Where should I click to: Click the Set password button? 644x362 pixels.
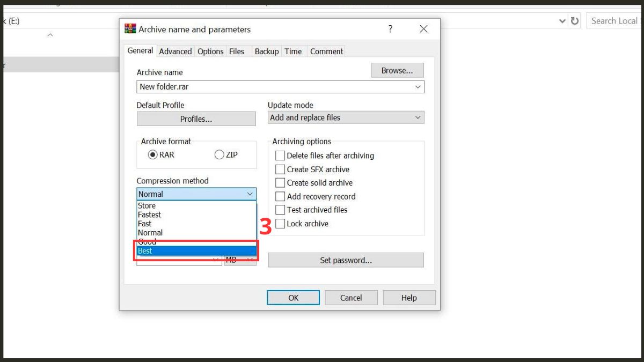click(346, 260)
